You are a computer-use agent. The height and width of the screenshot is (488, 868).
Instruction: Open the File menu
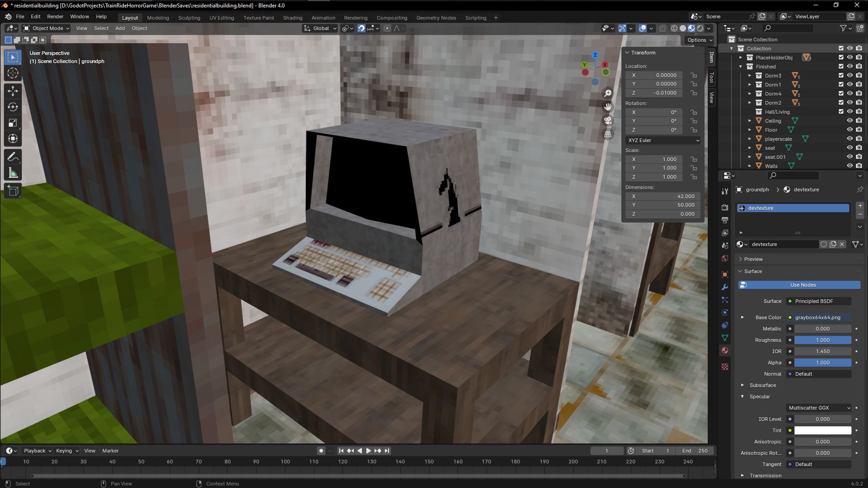tap(20, 16)
